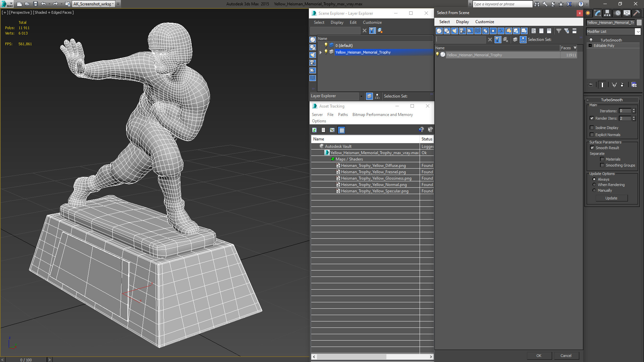Open the Hierarchy command panel tab

click(607, 13)
